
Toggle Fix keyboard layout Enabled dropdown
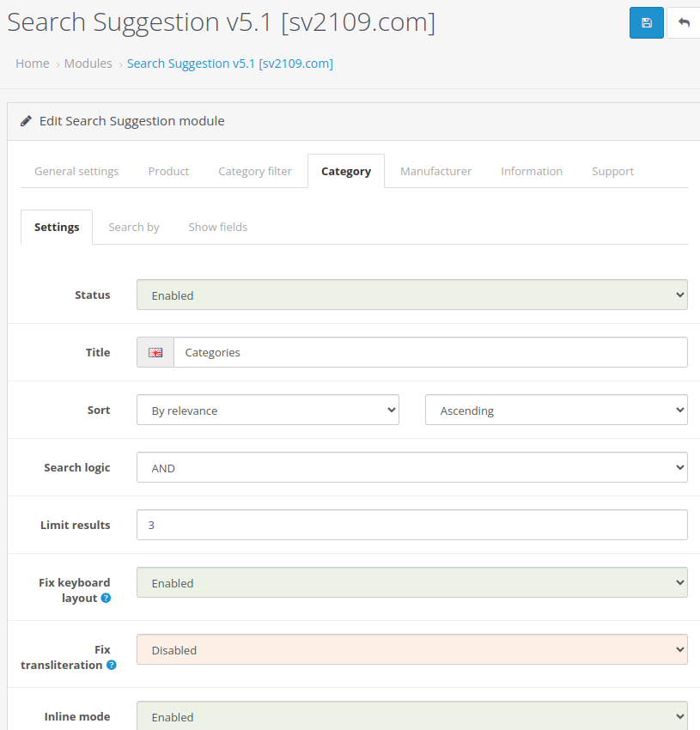point(412,582)
